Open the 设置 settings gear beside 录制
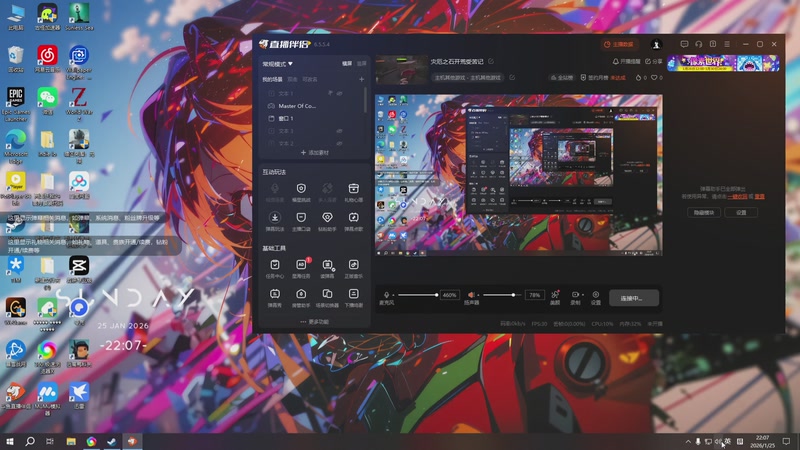This screenshot has height=450, width=800. point(595,297)
